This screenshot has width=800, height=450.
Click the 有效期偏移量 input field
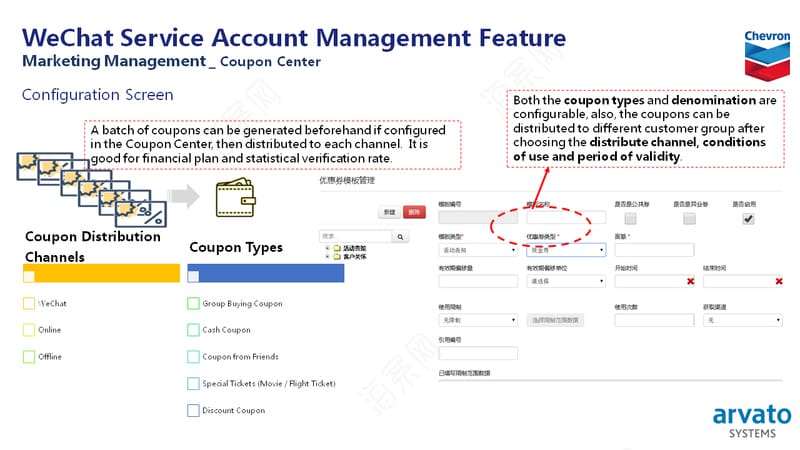click(478, 281)
